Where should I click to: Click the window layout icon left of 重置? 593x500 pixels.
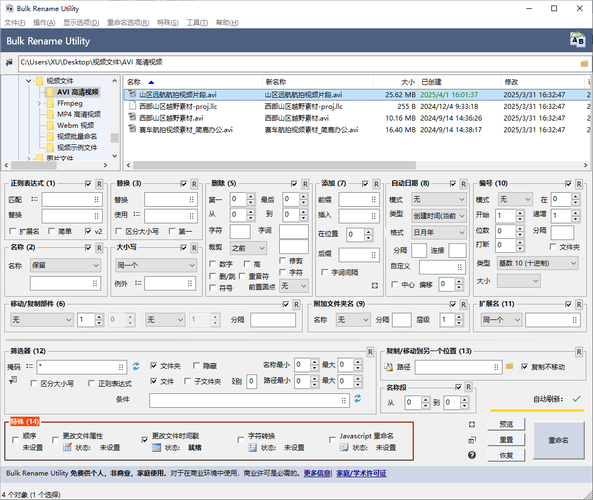click(x=472, y=440)
